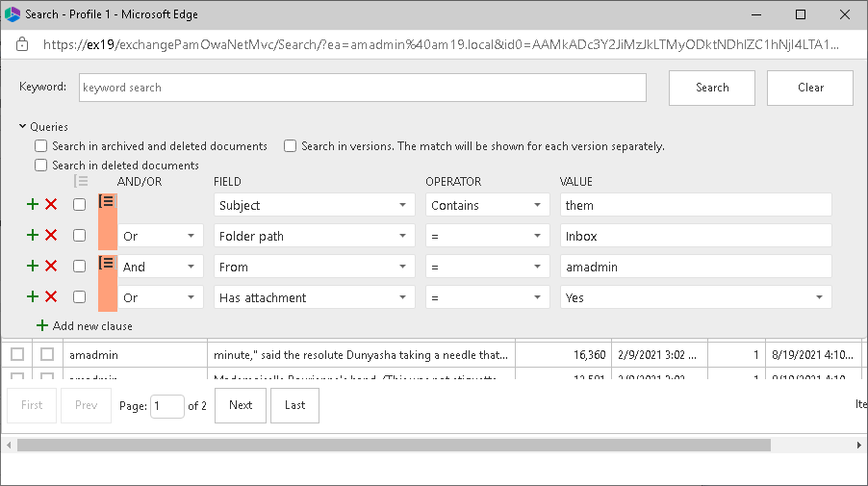Image resolution: width=868 pixels, height=486 pixels.
Task: Go to Next results page
Action: [x=241, y=405]
